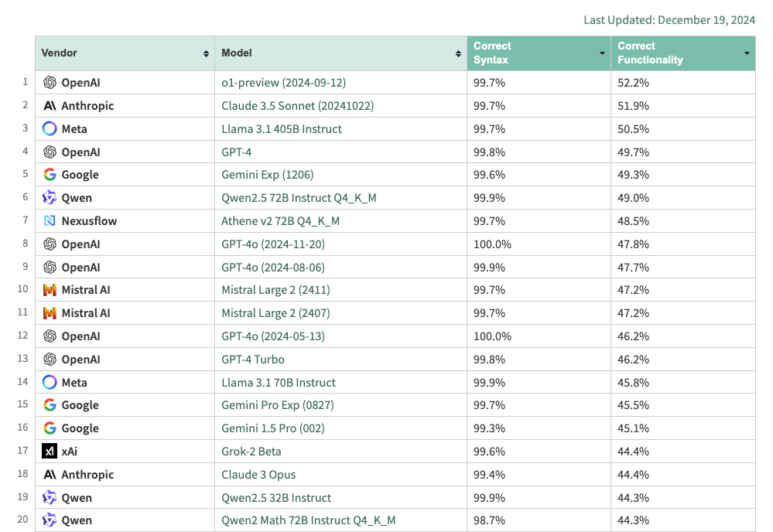Click the OpenAI logo in GPT-4o (2024-05-13) row
This screenshot has width=773, height=532.
[50, 336]
